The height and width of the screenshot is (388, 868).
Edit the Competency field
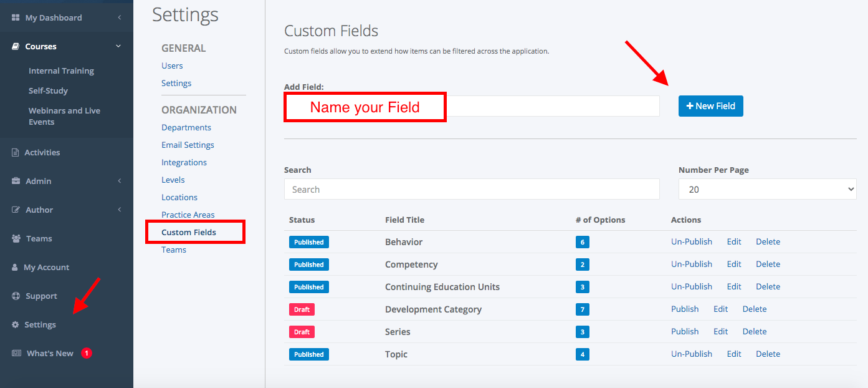coord(734,264)
